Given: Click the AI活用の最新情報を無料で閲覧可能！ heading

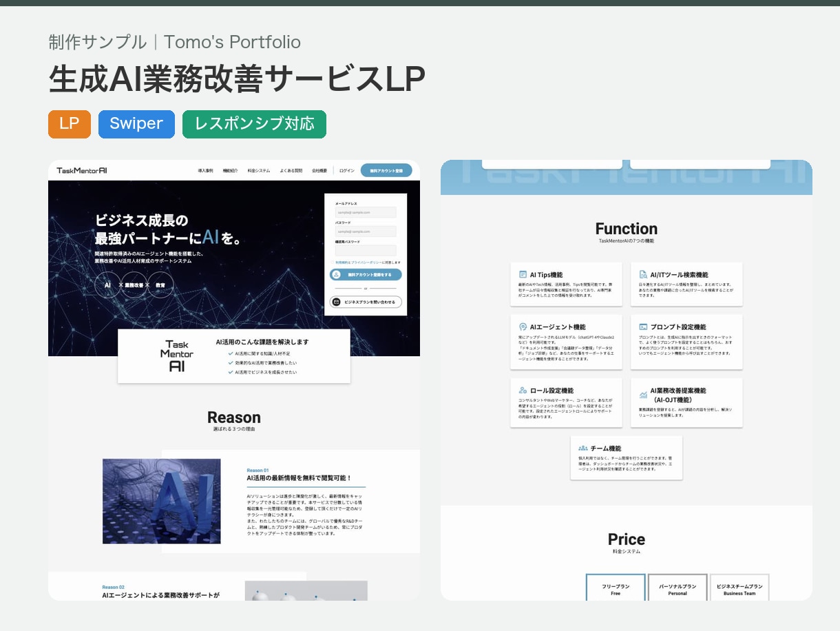Looking at the screenshot, I should 300,478.
